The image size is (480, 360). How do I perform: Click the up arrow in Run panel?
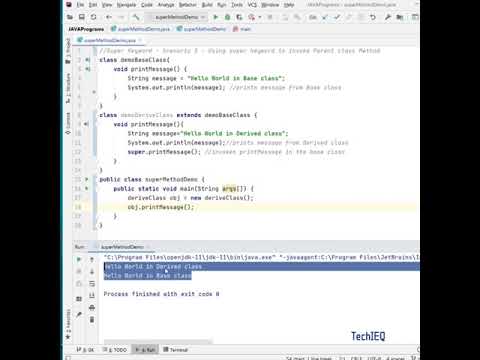(x=92, y=259)
